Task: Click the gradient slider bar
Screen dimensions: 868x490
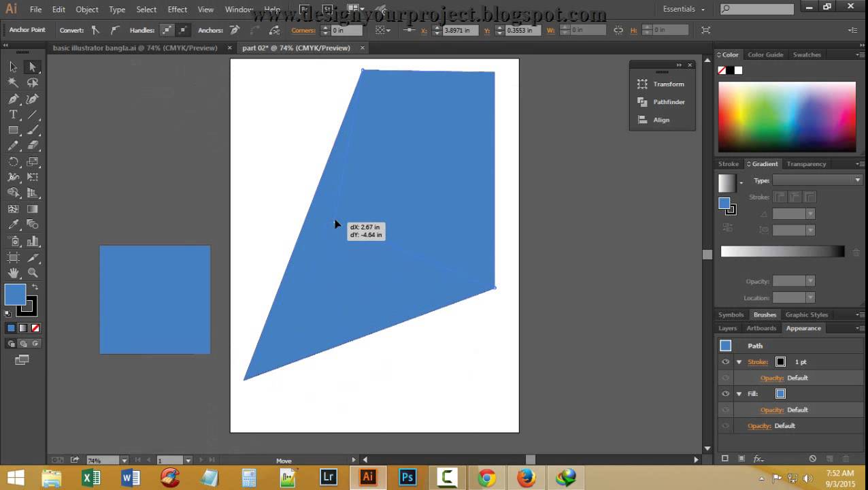Action: coord(782,252)
